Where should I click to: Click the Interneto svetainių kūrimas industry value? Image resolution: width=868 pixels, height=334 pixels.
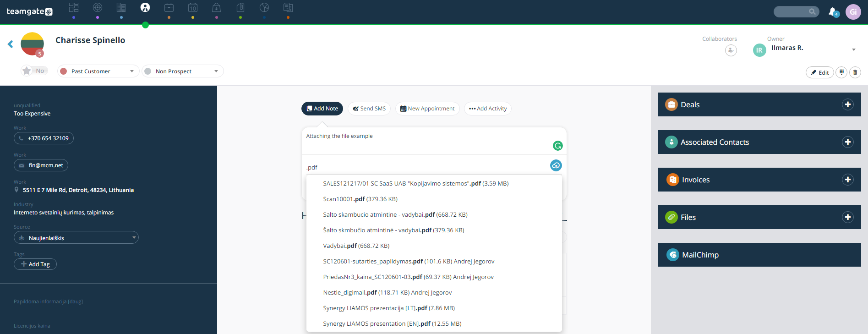click(x=64, y=213)
